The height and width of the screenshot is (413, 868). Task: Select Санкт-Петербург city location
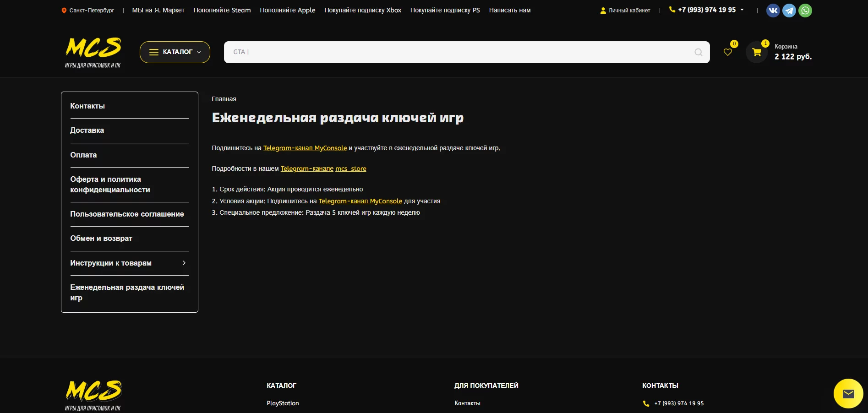click(x=92, y=11)
